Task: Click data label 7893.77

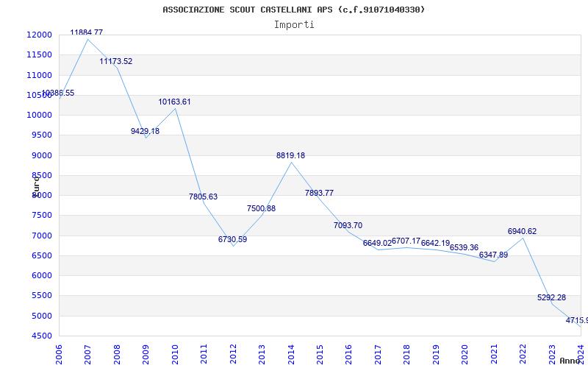Action: [x=320, y=193]
